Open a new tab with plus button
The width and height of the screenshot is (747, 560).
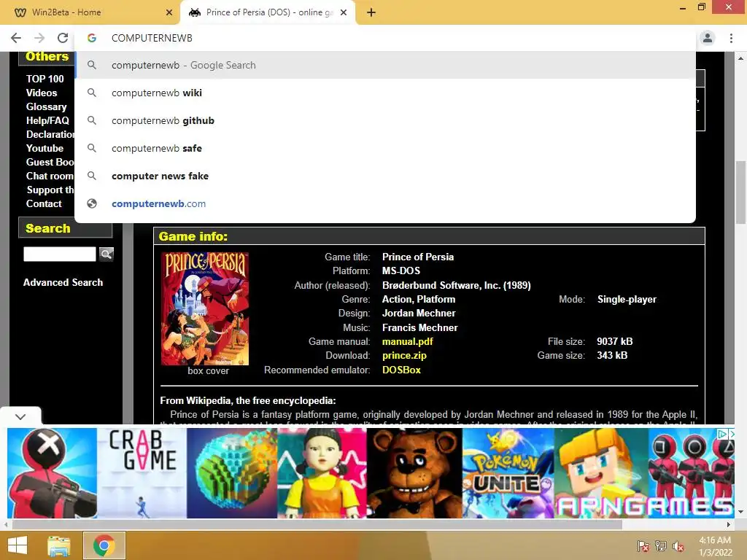coord(371,13)
